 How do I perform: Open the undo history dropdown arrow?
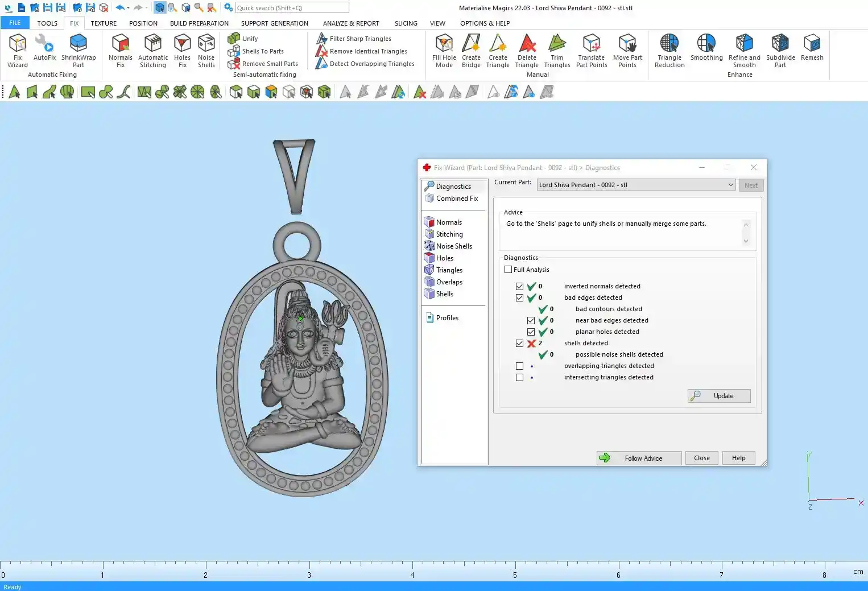pyautogui.click(x=129, y=8)
